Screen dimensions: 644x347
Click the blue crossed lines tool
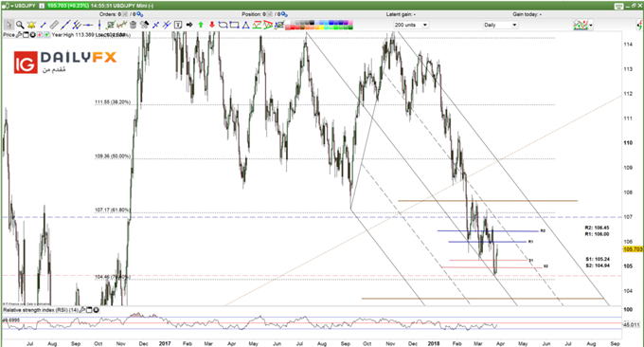[x=155, y=25]
